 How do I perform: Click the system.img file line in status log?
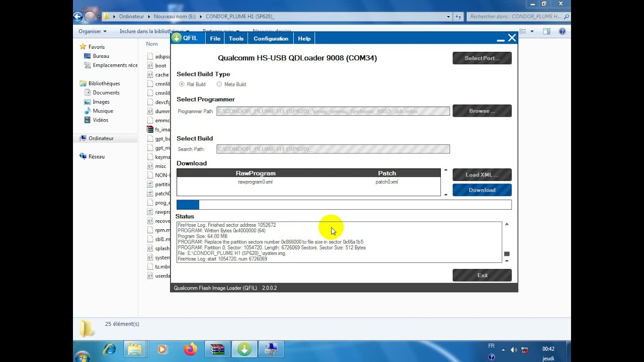click(231, 253)
